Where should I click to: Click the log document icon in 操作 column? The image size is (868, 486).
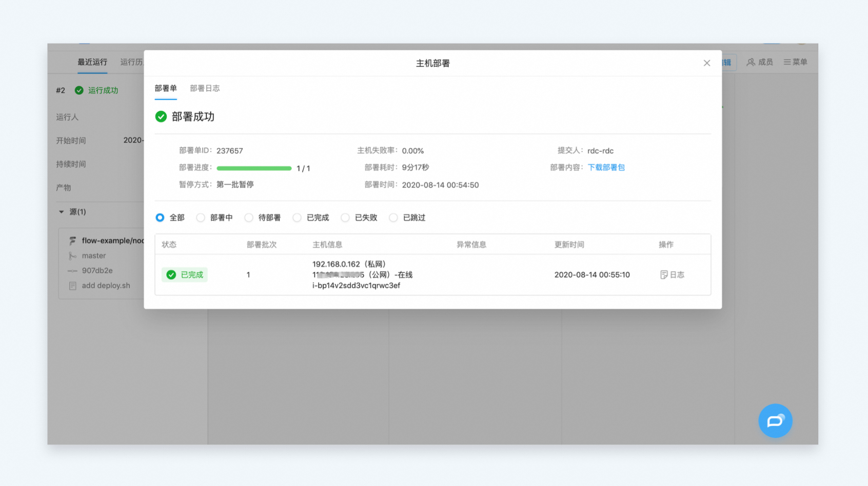(664, 275)
